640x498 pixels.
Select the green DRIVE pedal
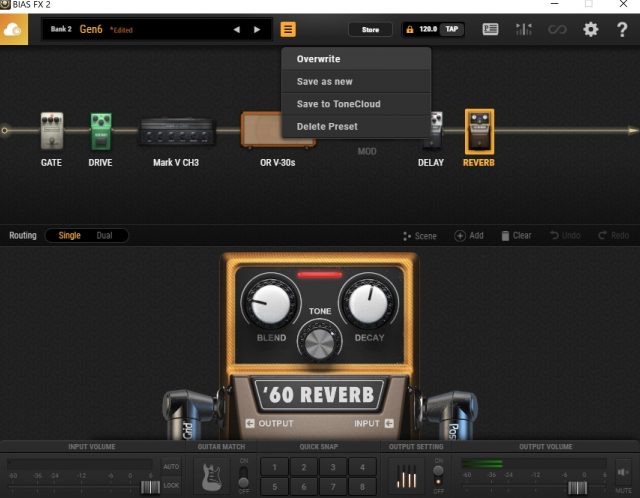click(x=101, y=131)
